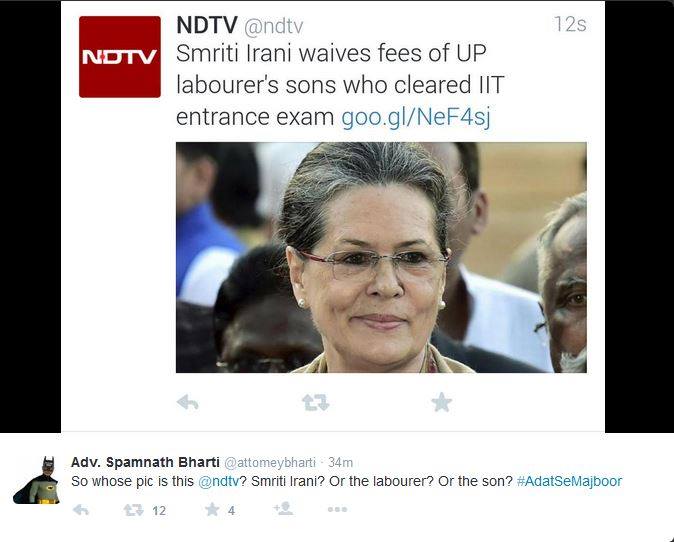The width and height of the screenshot is (674, 542).
Task: Retweet Adv. Spamnath Bharti's tweet
Action: click(x=133, y=510)
